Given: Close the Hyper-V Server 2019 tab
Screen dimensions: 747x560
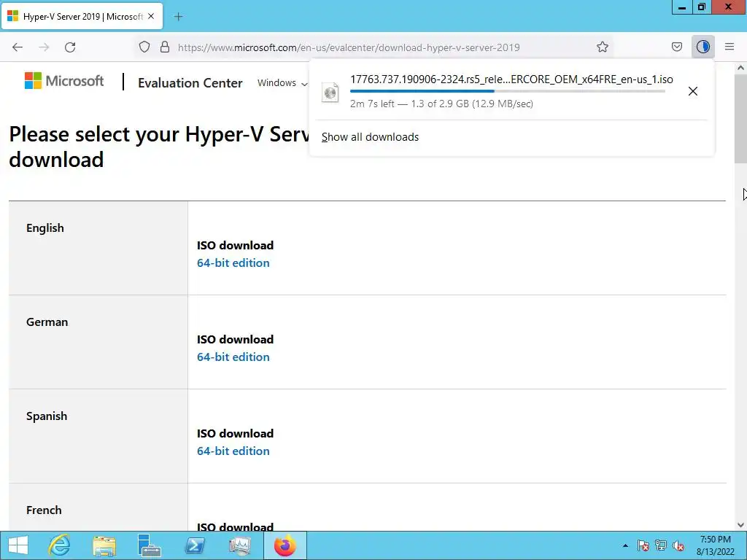Looking at the screenshot, I should (x=151, y=16).
